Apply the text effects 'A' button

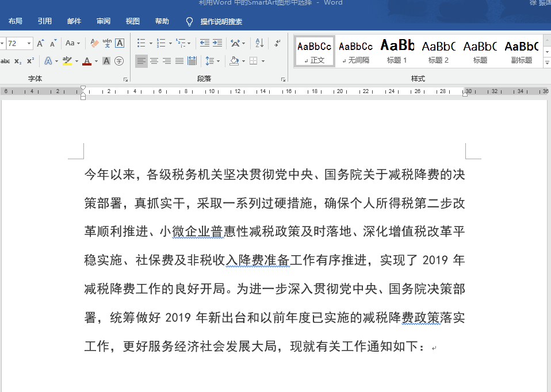tap(48, 61)
